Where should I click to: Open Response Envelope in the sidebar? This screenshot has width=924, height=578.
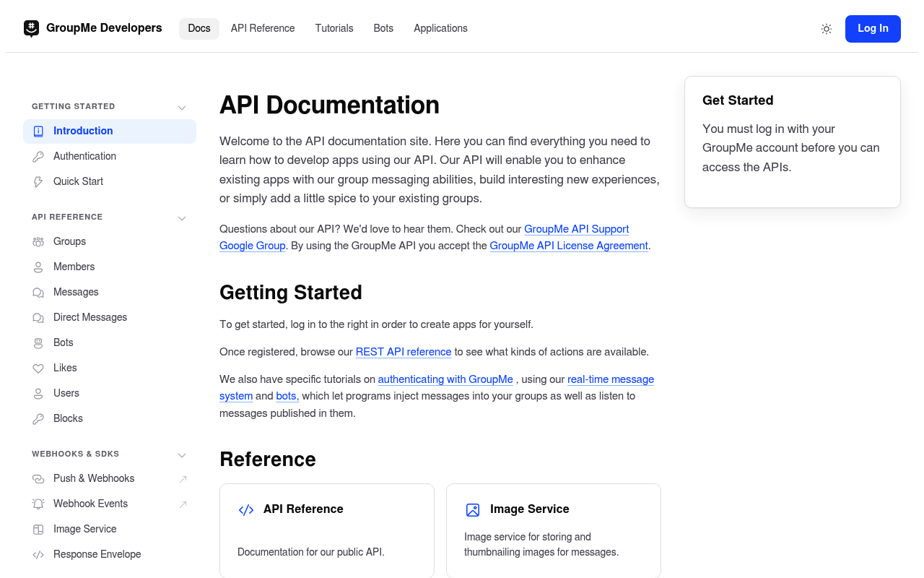tap(110, 554)
